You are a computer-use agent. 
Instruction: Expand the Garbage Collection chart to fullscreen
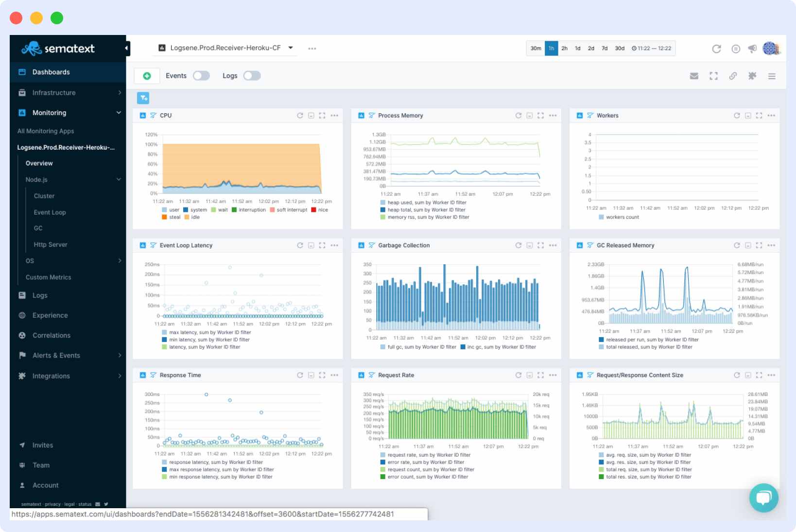click(x=541, y=245)
